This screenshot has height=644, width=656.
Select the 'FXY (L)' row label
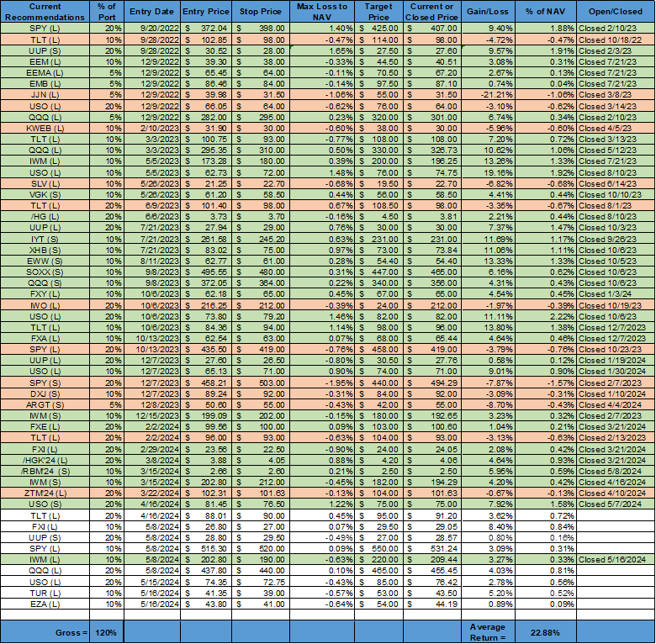45,294
